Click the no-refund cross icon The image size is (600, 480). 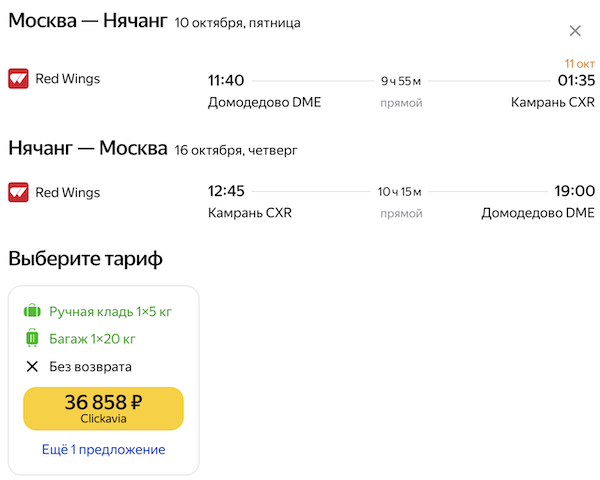point(32,367)
